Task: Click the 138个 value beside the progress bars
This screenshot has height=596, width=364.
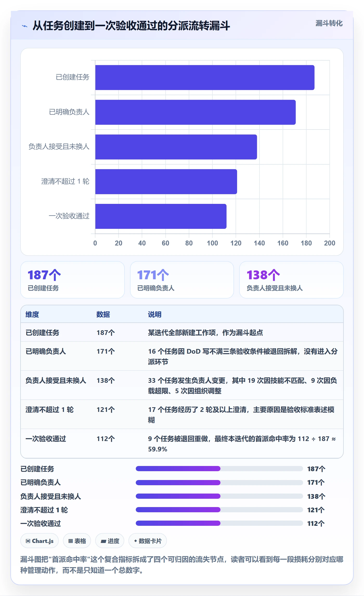Action: pos(316,496)
